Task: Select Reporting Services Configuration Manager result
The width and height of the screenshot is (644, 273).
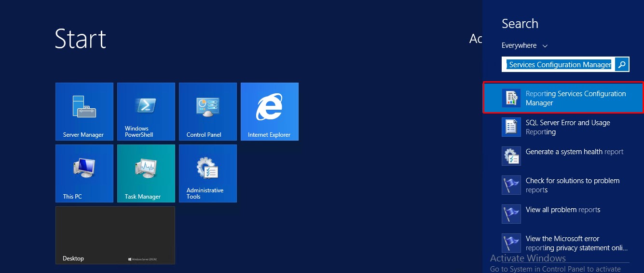Action: click(x=575, y=98)
